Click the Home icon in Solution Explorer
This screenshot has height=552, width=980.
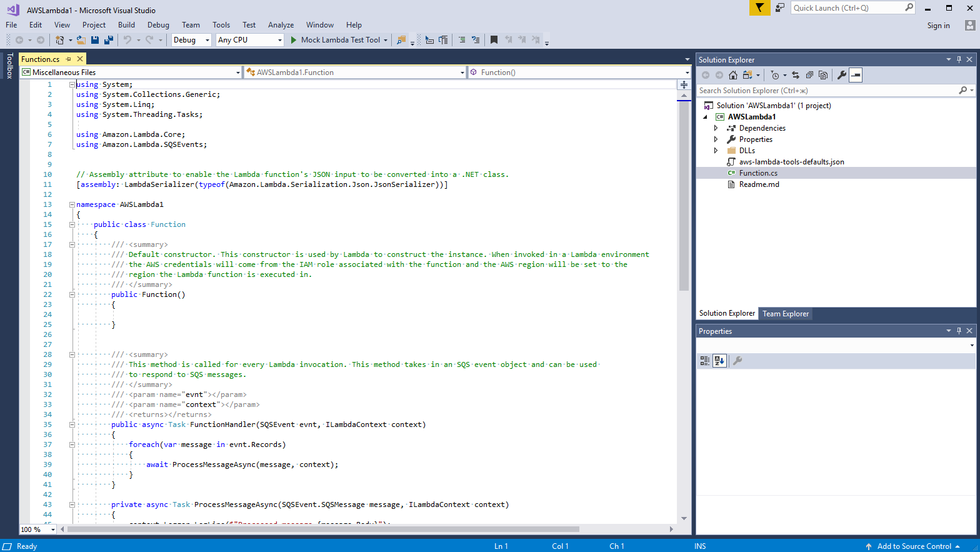coord(733,75)
